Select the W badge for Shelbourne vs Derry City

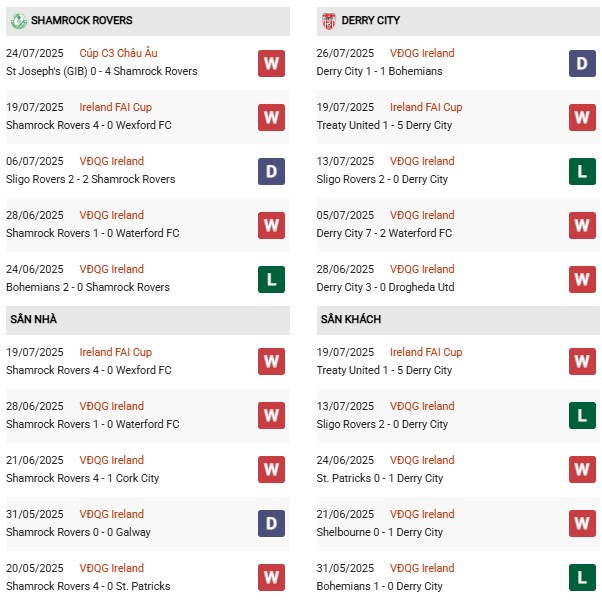582,524
